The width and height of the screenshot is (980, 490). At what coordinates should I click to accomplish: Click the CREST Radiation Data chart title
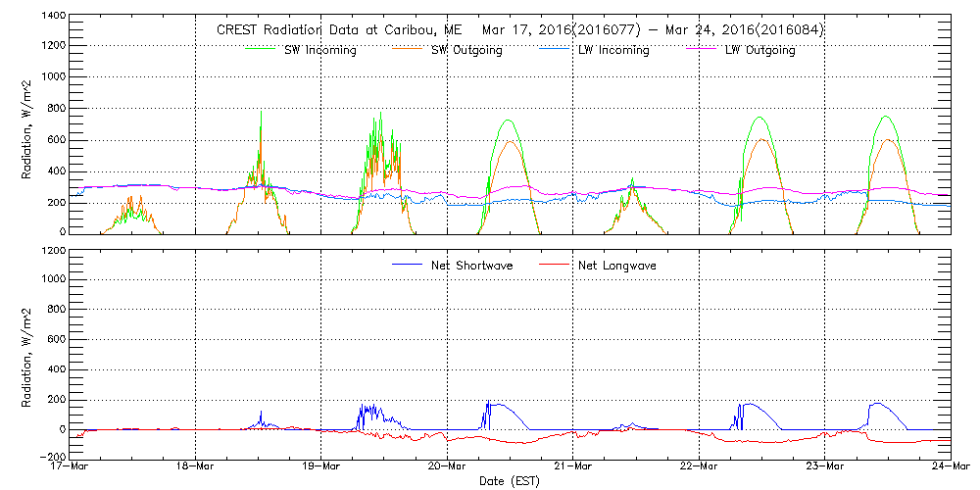[x=519, y=29]
